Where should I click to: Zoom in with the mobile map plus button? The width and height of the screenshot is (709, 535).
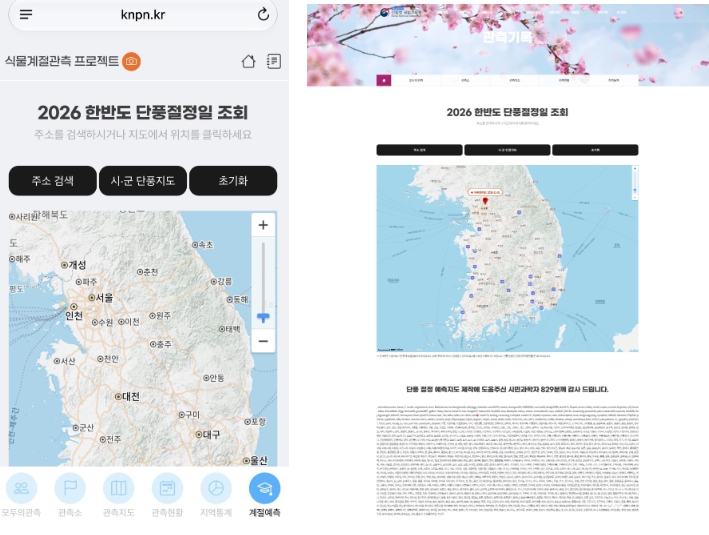[x=263, y=225]
